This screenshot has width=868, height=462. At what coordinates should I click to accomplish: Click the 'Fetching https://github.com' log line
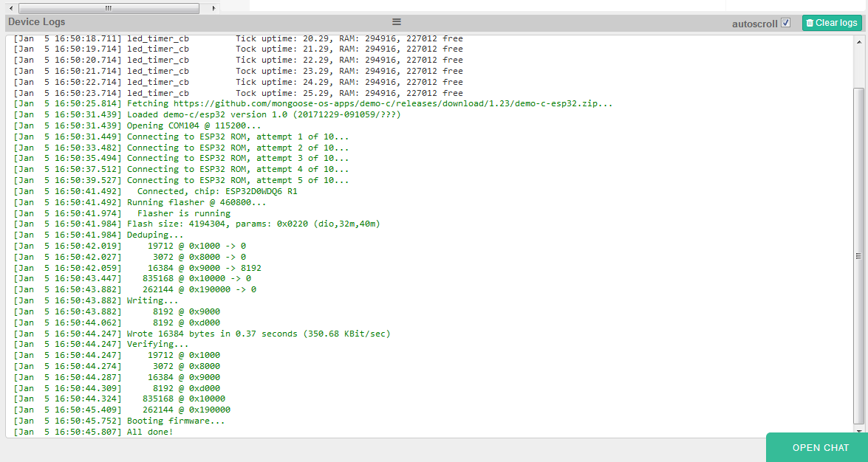[x=312, y=103]
